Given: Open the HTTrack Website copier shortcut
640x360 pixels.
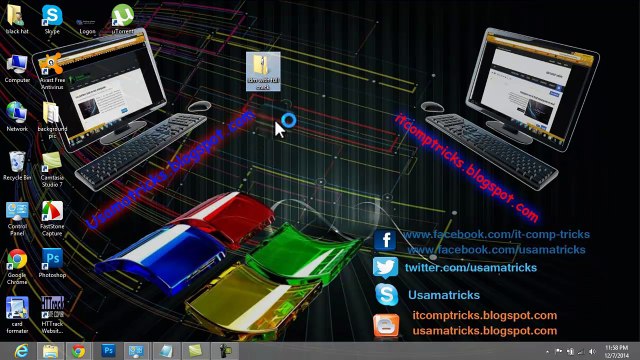Looking at the screenshot, I should click(52, 315).
